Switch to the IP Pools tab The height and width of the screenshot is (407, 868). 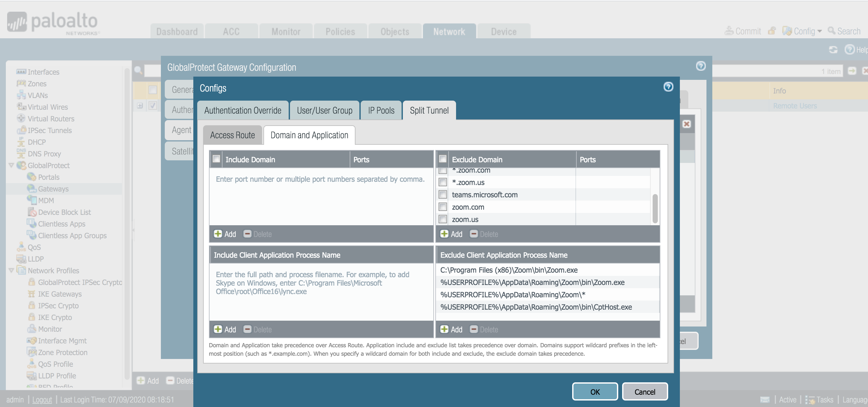381,110
